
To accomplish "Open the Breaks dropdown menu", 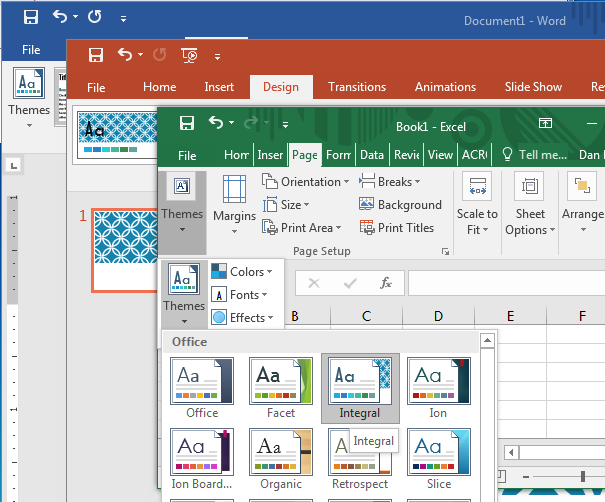I will (390, 182).
